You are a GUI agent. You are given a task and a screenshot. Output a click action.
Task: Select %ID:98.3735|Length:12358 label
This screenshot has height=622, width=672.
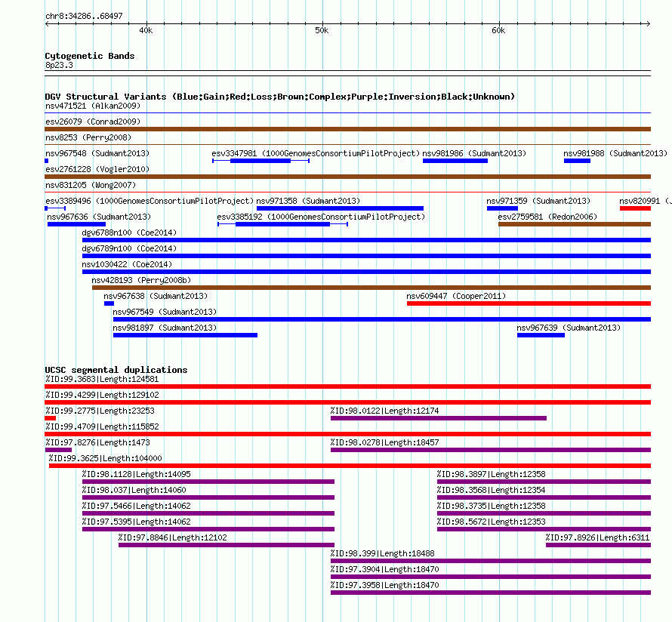491,506
